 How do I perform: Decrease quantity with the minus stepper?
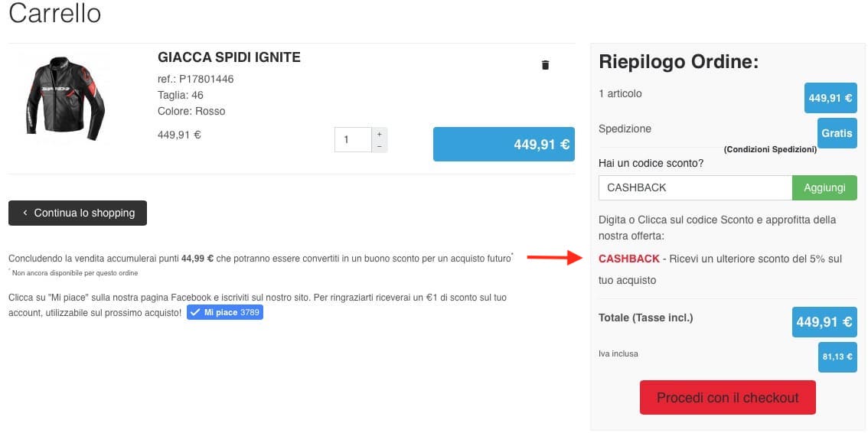pyautogui.click(x=380, y=146)
